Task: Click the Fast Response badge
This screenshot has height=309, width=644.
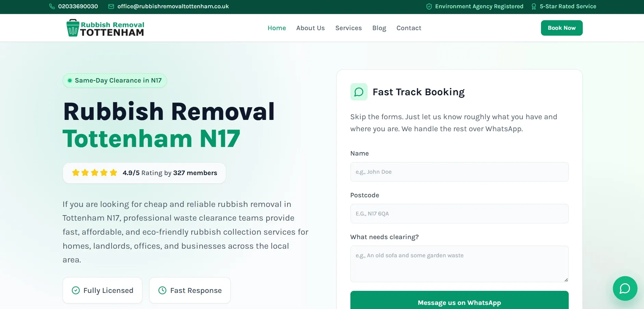Action: tap(190, 291)
